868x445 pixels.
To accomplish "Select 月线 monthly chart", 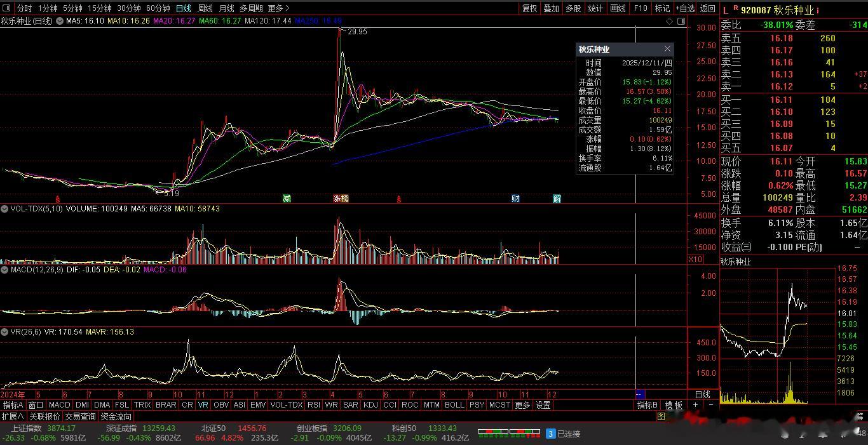I will [226, 8].
